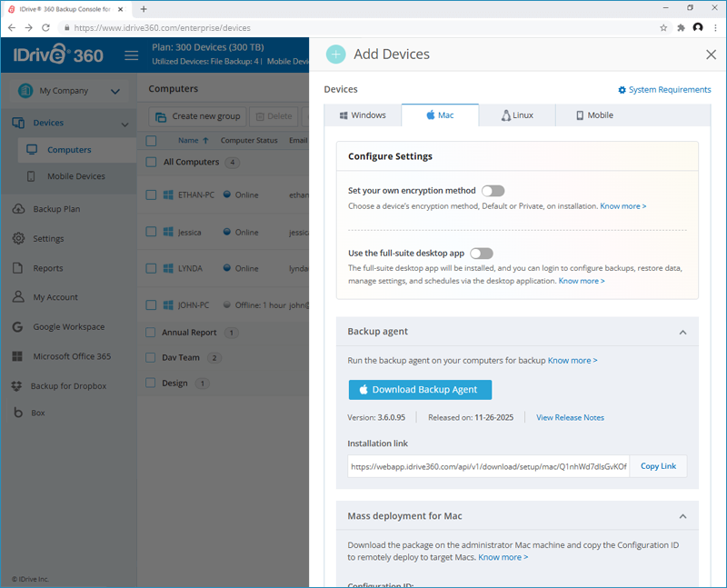Click the Download Backup Agent button

pyautogui.click(x=420, y=390)
